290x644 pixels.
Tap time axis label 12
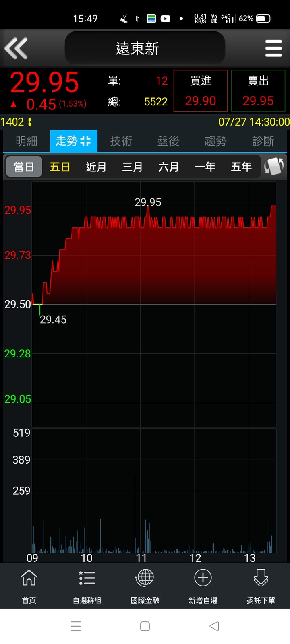(195, 558)
